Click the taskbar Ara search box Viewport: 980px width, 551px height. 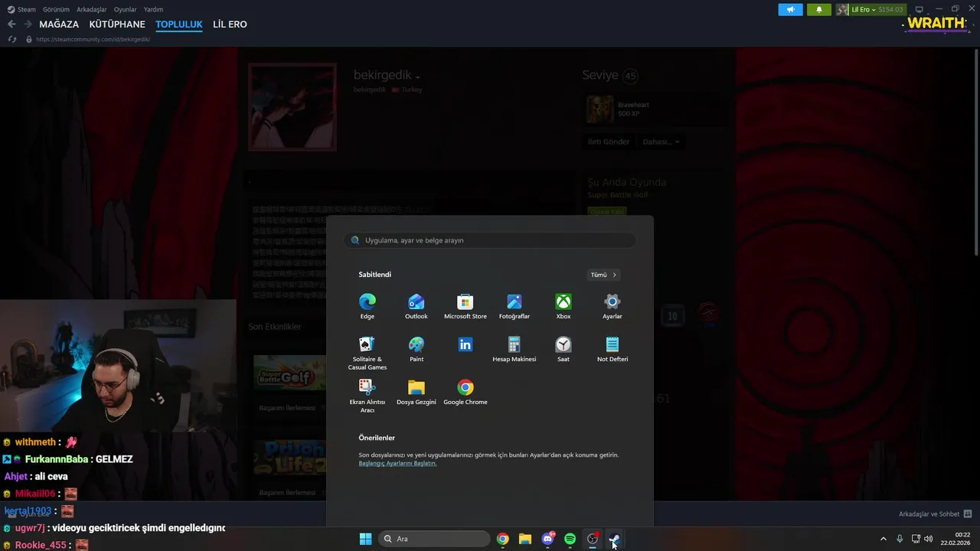coord(434,539)
